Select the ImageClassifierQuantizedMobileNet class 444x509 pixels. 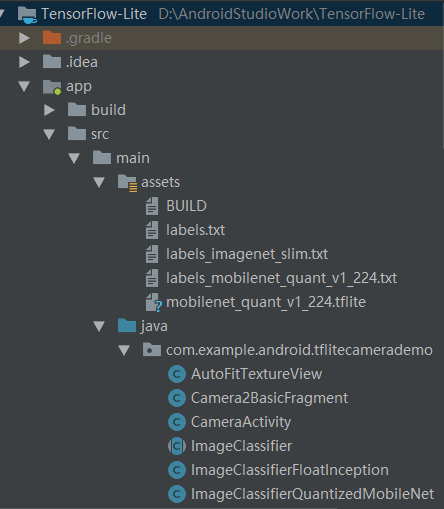[312, 494]
